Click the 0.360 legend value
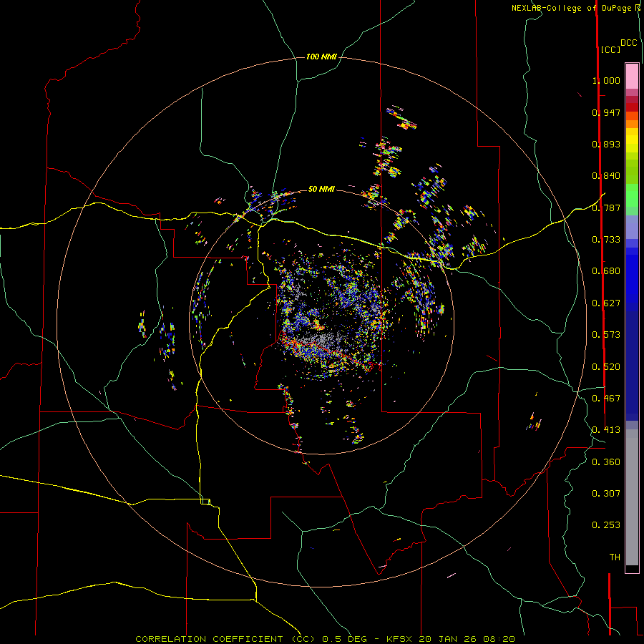This screenshot has width=644, height=644. point(606,462)
